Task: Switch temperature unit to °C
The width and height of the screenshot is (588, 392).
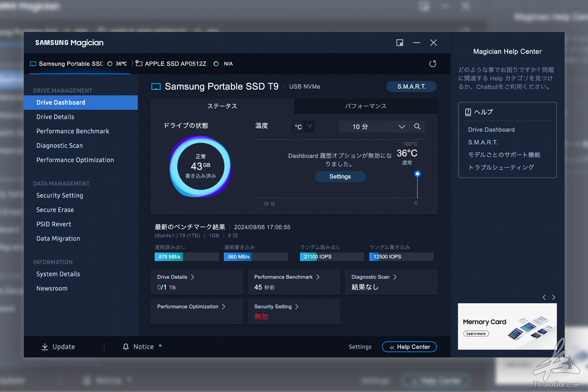Action: (298, 127)
